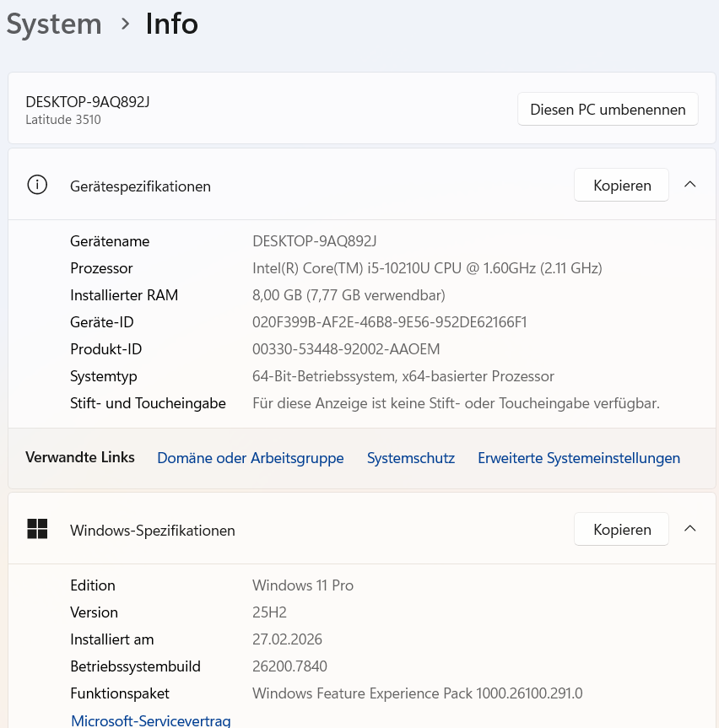
Task: Select the install date 27.02.2026
Action: 287,639
